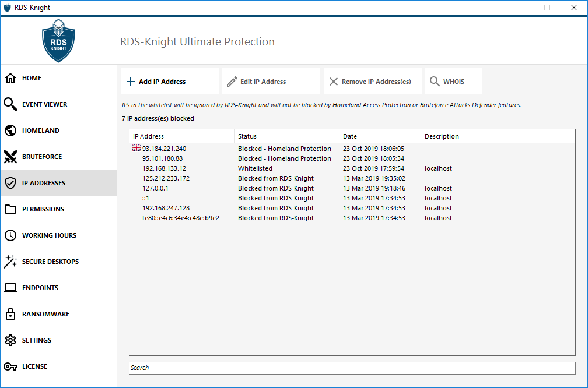Click the Home house icon in sidebar
The image size is (588, 388).
(10, 78)
